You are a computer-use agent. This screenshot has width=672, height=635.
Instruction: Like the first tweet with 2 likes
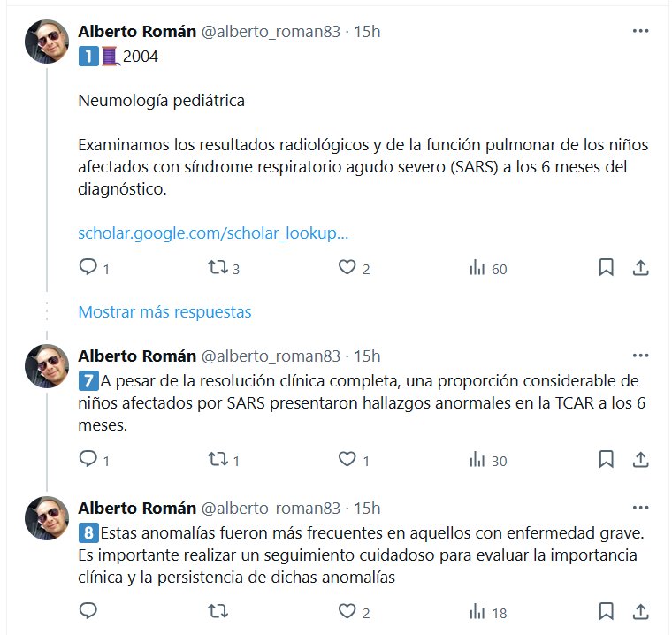pyautogui.click(x=347, y=268)
